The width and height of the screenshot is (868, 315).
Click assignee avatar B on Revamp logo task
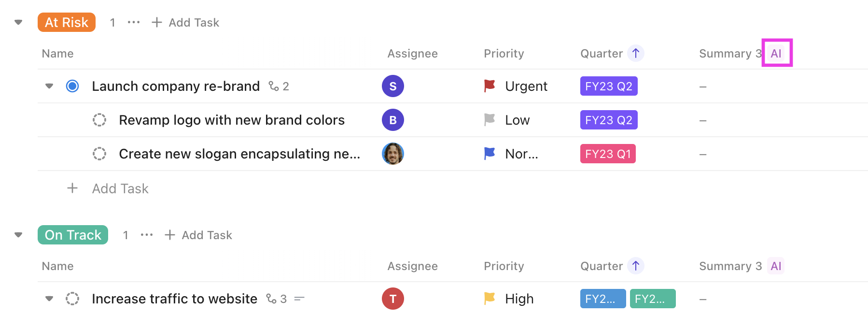point(392,120)
